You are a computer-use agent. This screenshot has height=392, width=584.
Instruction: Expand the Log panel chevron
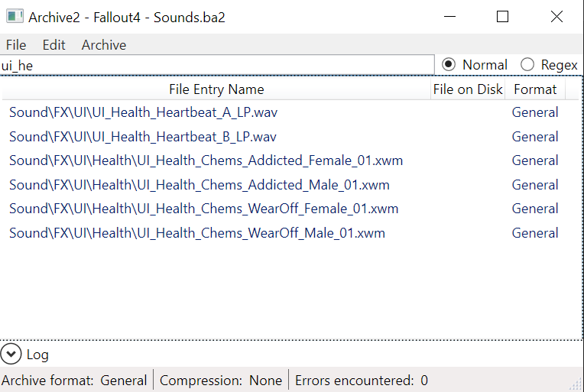[x=11, y=354]
